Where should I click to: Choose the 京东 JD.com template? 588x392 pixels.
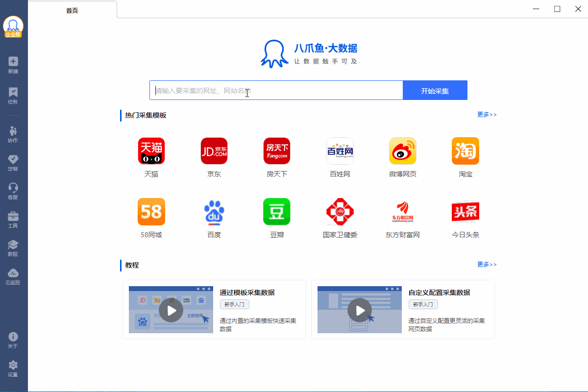[x=214, y=151]
